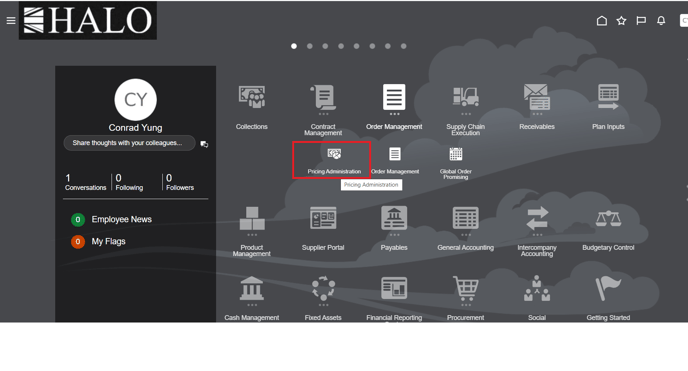Open the Supplier Portal icon

pos(323,218)
